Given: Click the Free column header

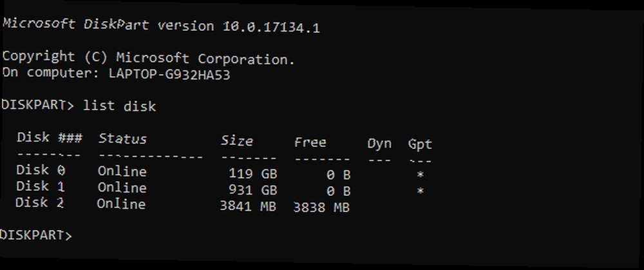Looking at the screenshot, I should [x=310, y=142].
